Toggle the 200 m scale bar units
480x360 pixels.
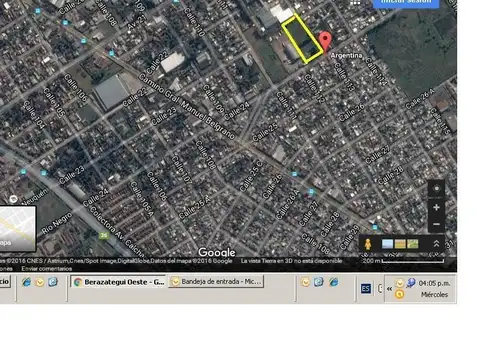pyautogui.click(x=403, y=260)
